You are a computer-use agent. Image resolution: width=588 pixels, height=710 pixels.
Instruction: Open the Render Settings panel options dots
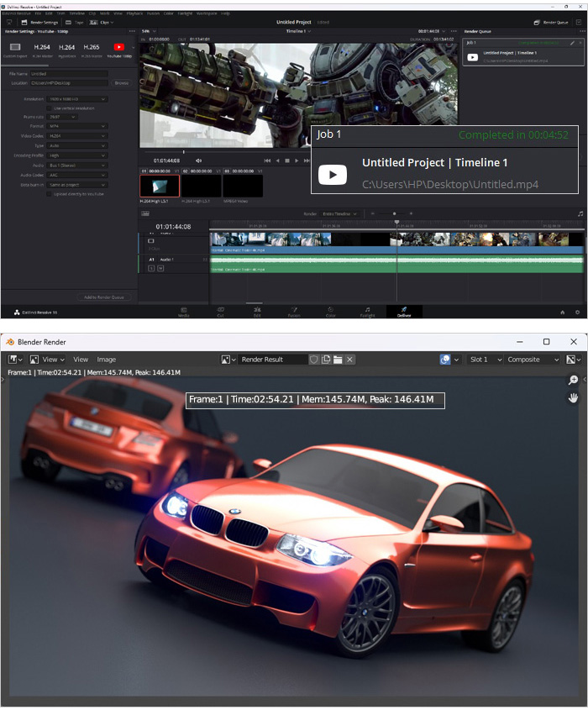coord(132,31)
